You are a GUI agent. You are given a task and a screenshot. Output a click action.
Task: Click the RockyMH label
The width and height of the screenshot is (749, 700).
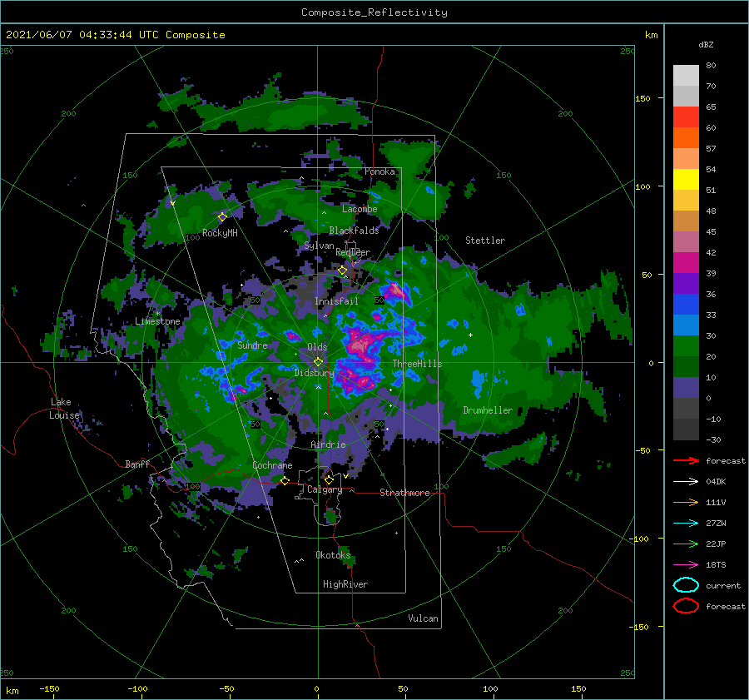220,233
